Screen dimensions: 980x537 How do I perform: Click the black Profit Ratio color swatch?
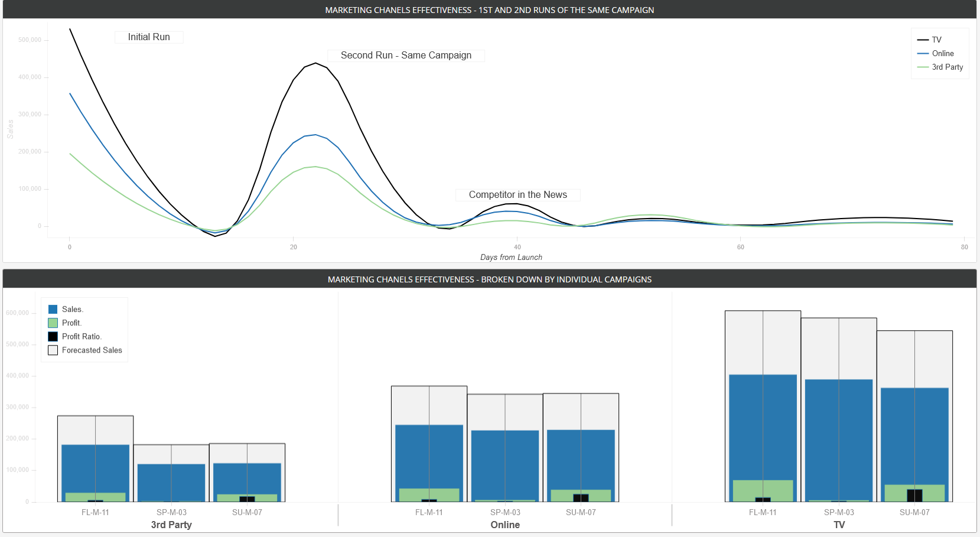click(x=53, y=336)
